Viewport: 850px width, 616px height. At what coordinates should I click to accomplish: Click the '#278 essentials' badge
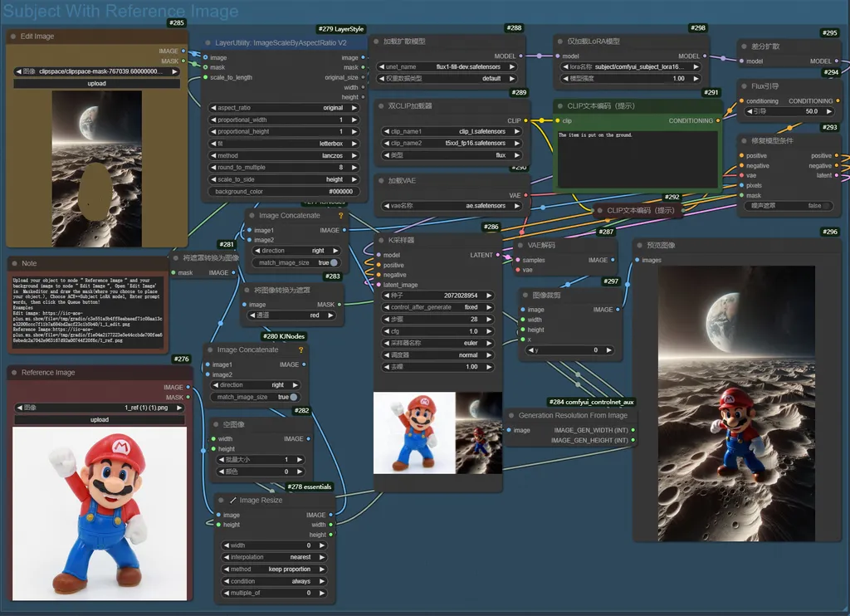[310, 487]
